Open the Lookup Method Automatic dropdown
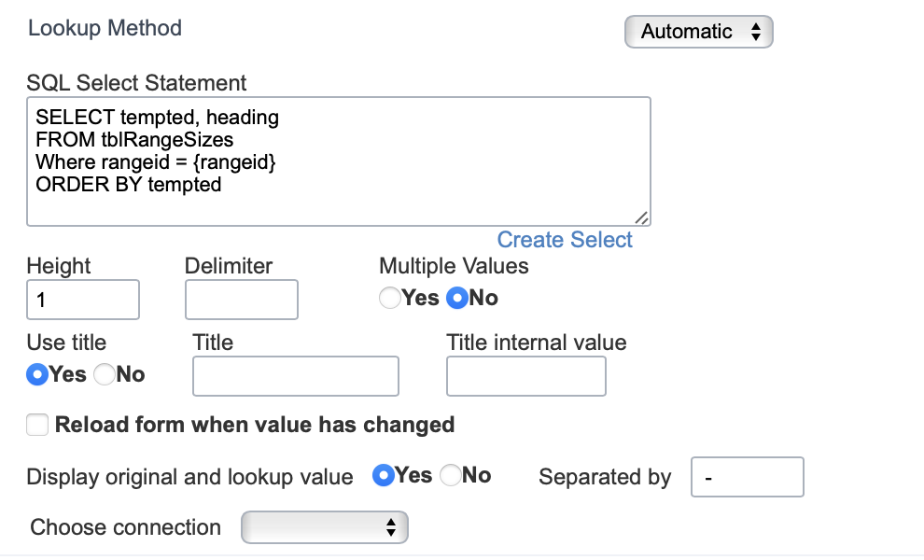 pos(698,32)
